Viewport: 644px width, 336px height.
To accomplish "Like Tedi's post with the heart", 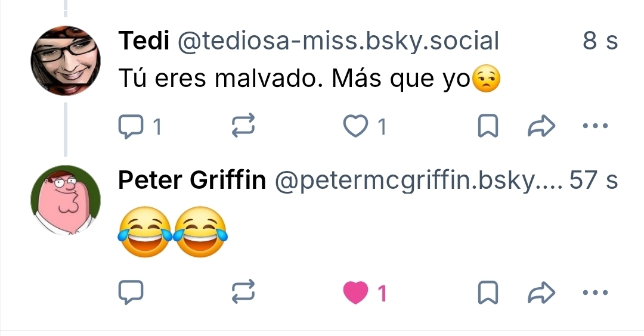I will (357, 126).
